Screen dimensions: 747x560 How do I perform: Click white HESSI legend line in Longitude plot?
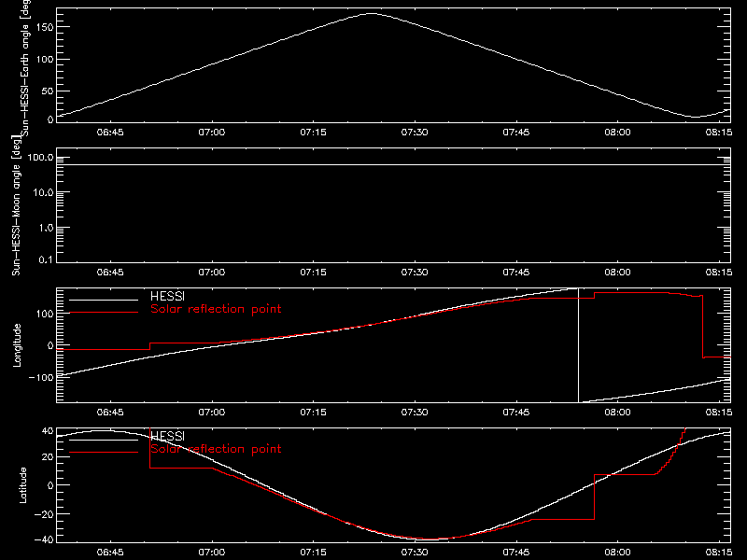104,300
